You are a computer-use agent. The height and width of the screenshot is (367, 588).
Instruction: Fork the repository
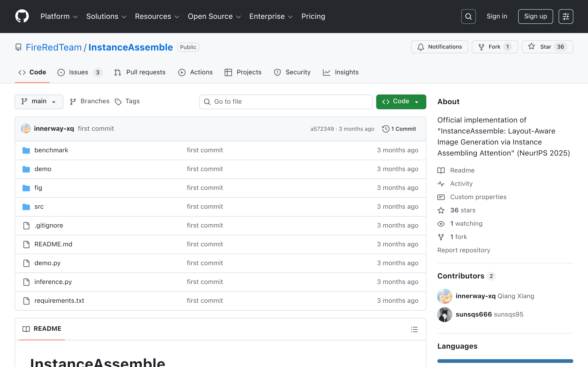click(x=495, y=47)
